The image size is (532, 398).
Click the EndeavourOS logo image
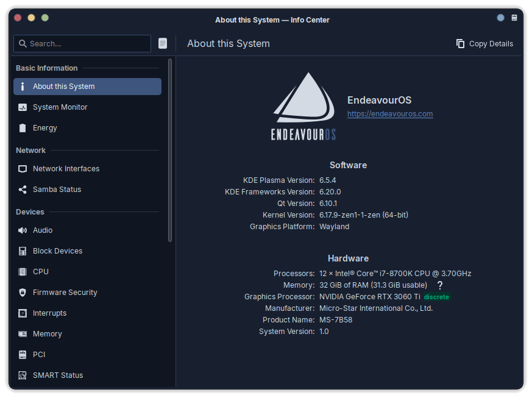click(x=303, y=107)
